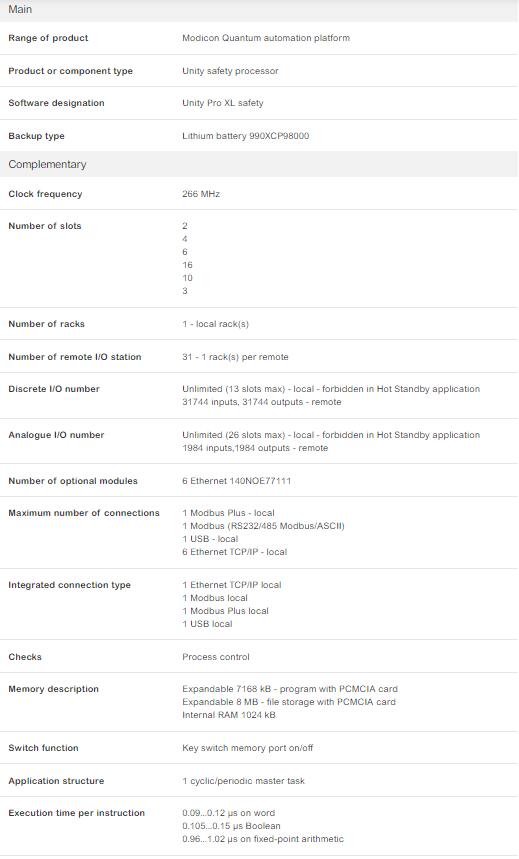The image size is (519, 859).
Task: Click the Main section header
Action: pyautogui.click(x=259, y=10)
